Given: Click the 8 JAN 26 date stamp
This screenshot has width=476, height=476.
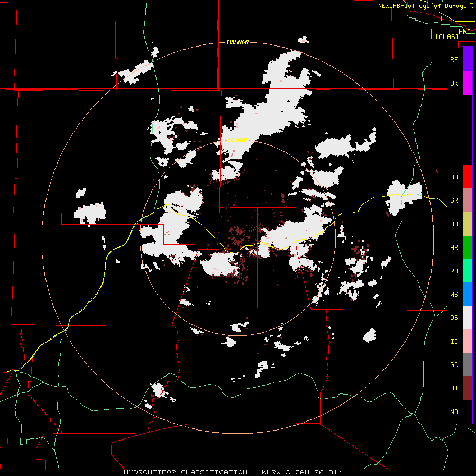Looking at the screenshot, I should pyautogui.click(x=305, y=472).
